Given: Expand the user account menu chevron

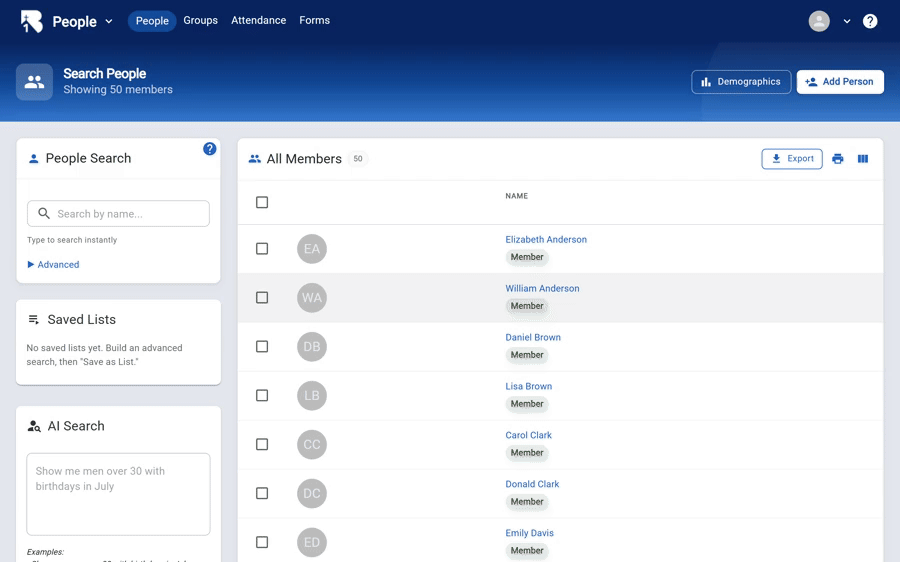Looking at the screenshot, I should (847, 22).
